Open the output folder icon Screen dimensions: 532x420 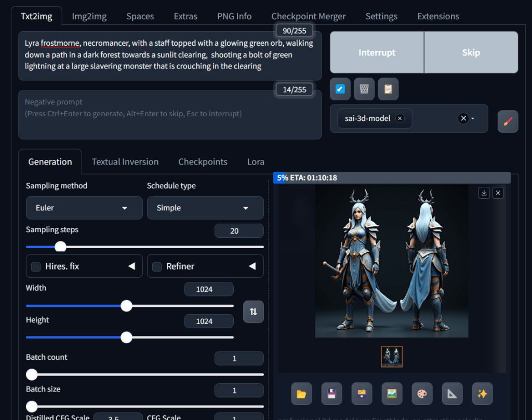pos(301,394)
